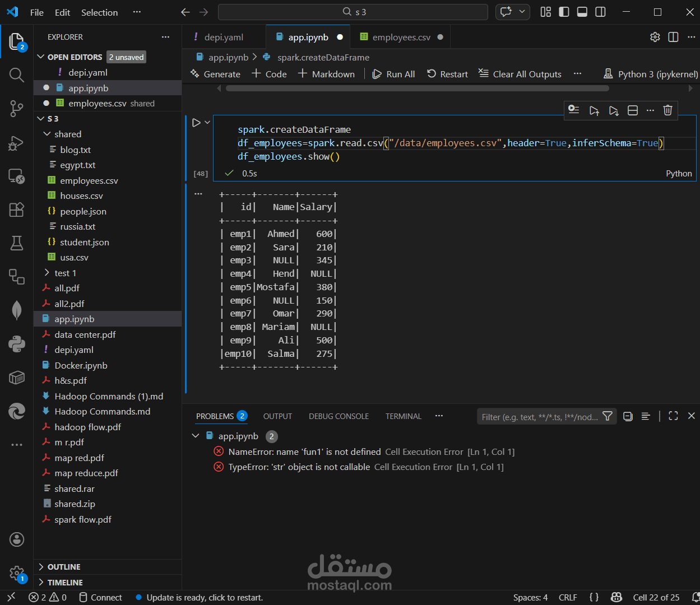The image size is (700, 605).
Task: Open the Edit menu
Action: pos(62,12)
